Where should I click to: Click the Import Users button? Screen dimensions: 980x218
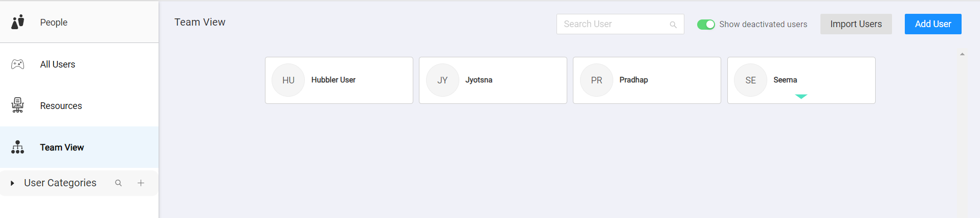pyautogui.click(x=856, y=24)
